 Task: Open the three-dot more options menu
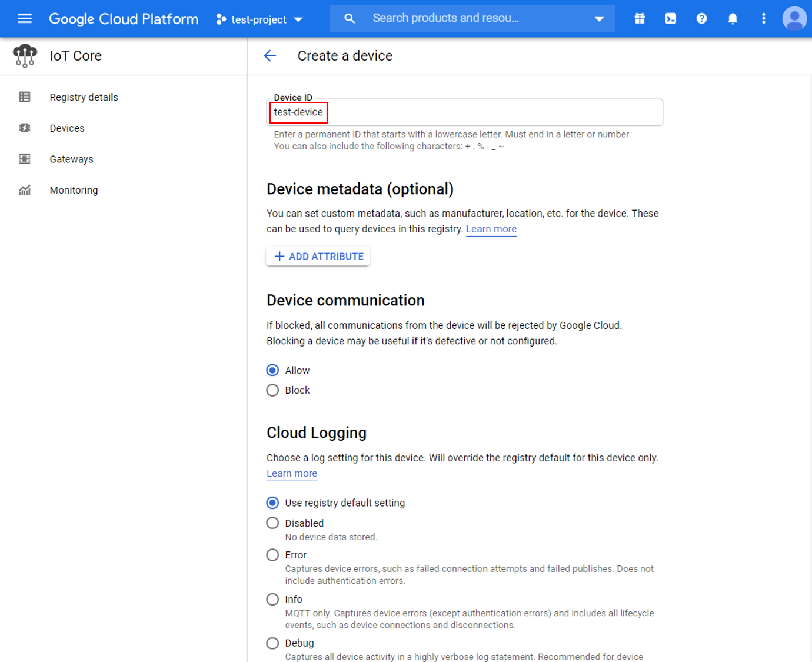point(764,19)
